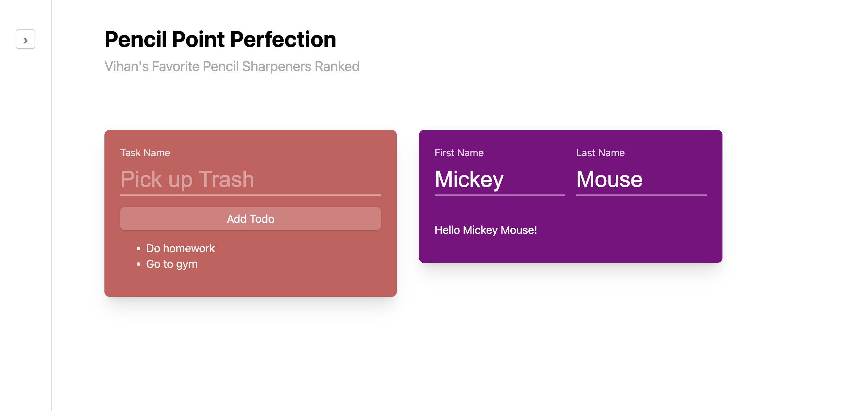This screenshot has height=411, width=868.
Task: Click the Hello Mickey Mouse! greeting text
Action: coord(486,230)
